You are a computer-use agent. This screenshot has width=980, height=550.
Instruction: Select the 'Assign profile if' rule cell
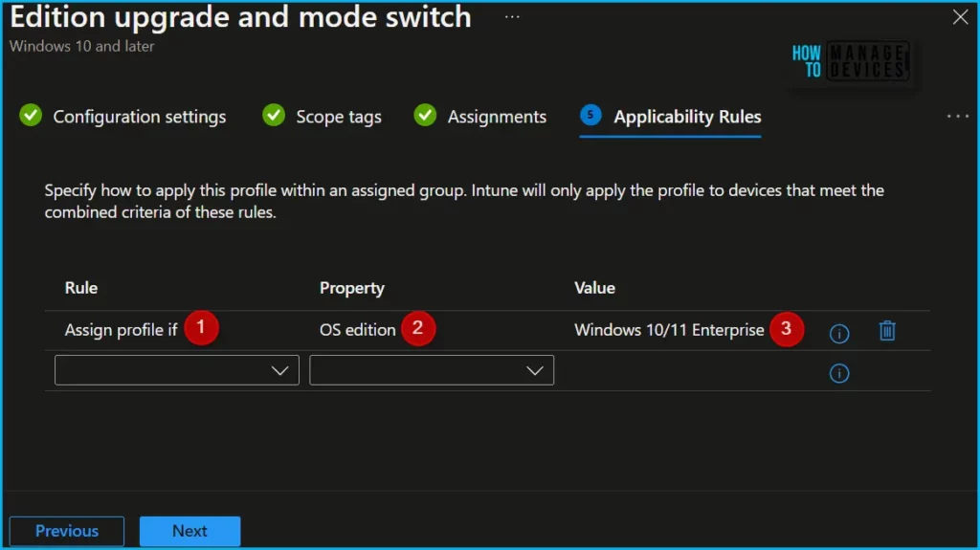point(122,330)
